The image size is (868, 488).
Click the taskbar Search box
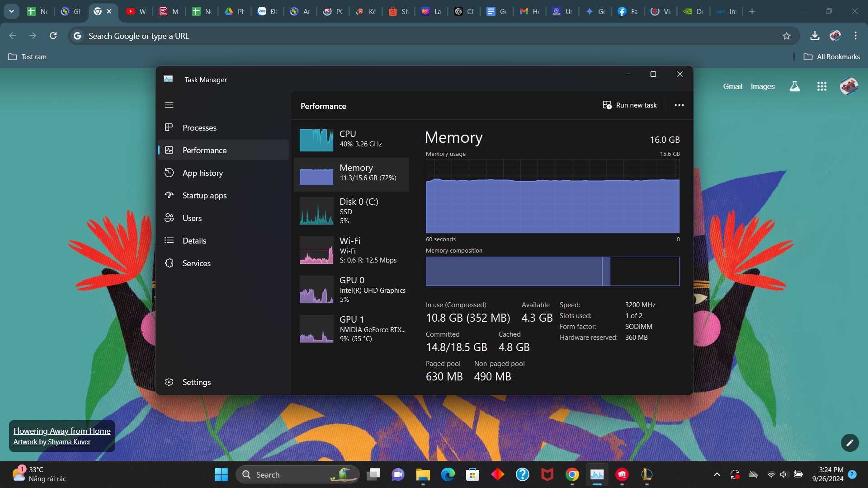297,474
